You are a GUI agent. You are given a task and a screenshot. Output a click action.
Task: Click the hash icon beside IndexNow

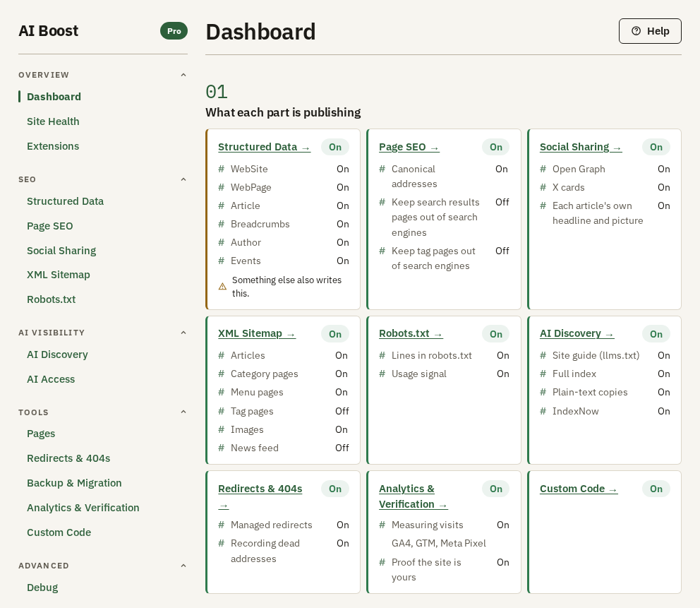click(543, 412)
